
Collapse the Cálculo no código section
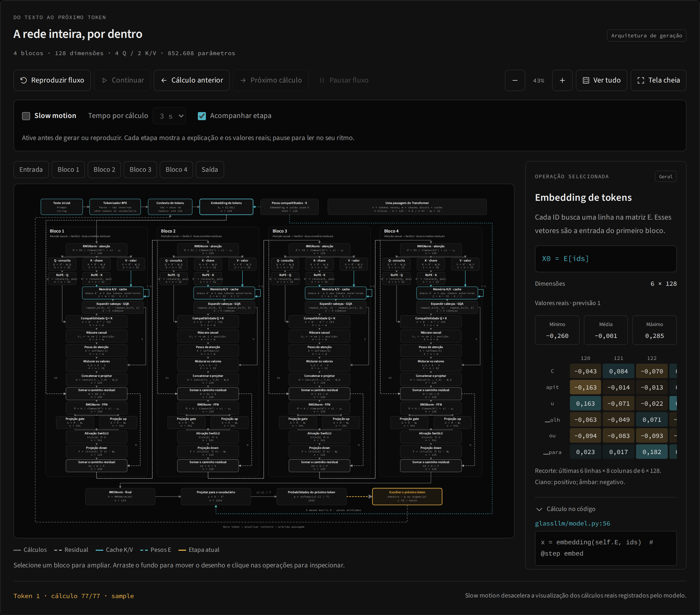[565, 509]
